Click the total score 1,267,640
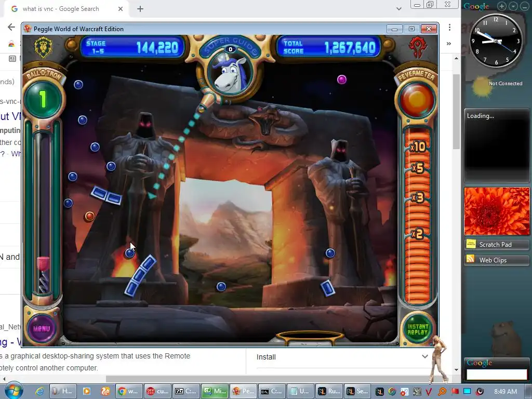 (351, 48)
